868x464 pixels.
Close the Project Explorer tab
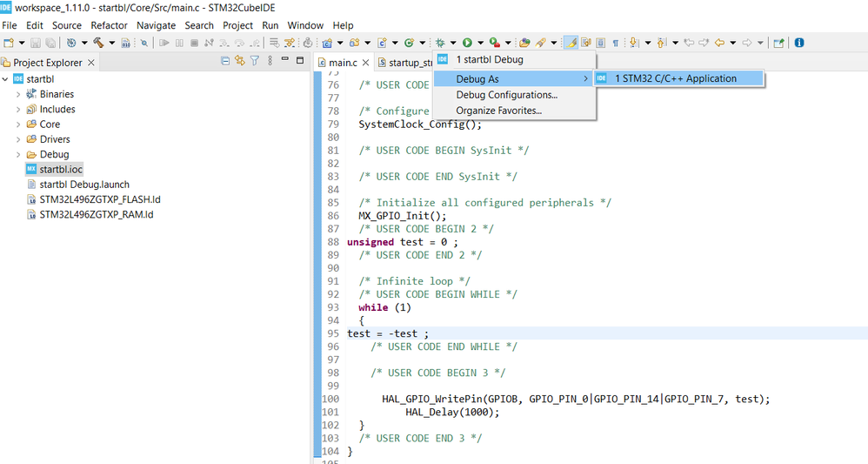pyautogui.click(x=91, y=63)
